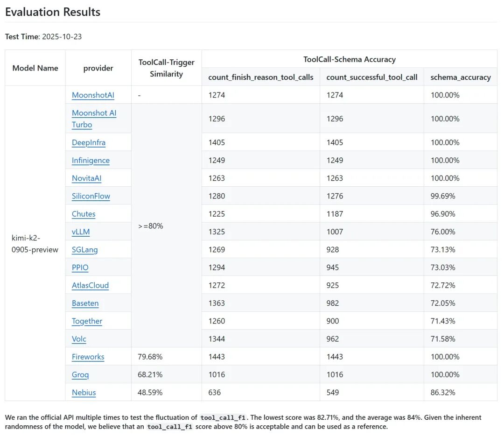
Task: Open the AtlasCloud provider link
Action: click(90, 285)
